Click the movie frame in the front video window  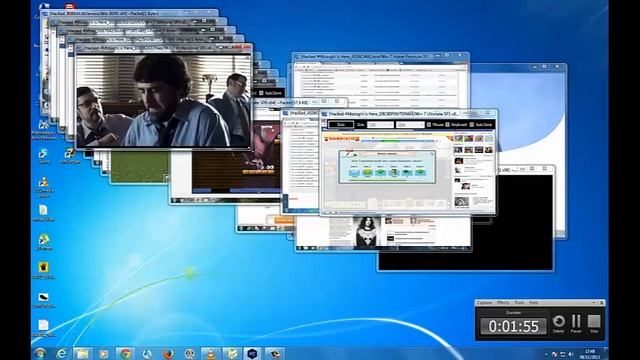tap(163, 100)
